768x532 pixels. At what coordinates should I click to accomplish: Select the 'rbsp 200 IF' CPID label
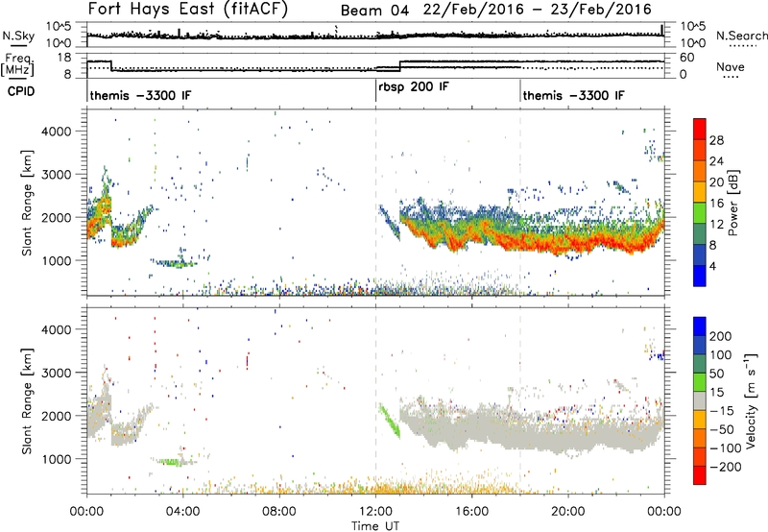click(414, 87)
